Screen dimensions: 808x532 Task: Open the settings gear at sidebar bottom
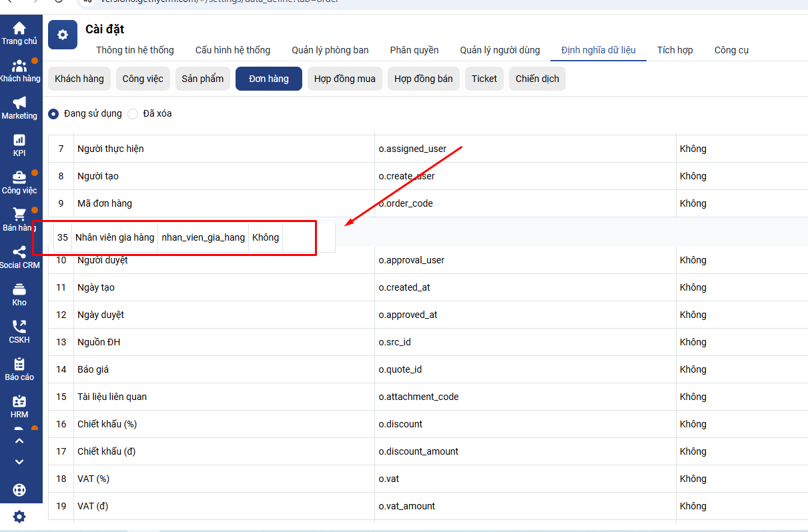pos(19,517)
